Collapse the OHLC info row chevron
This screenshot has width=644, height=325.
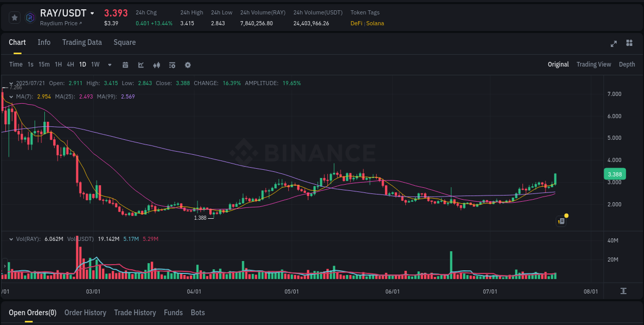(x=11, y=83)
